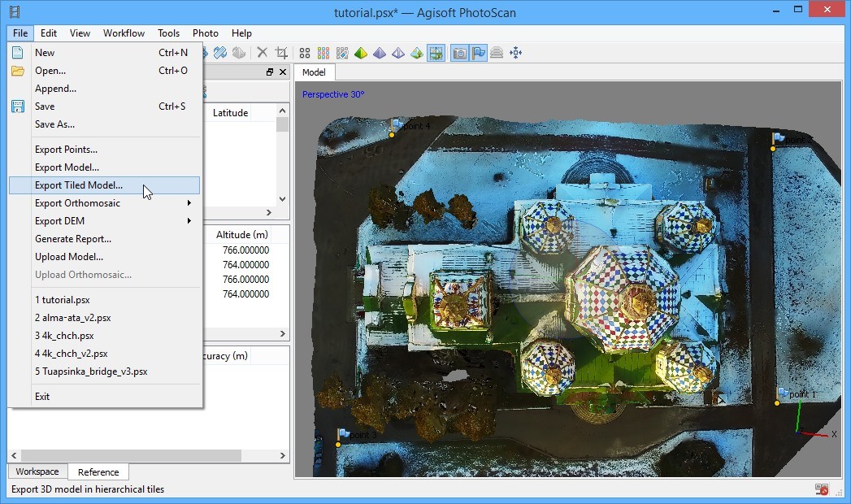Switch to the Reference tab
851x504 pixels.
click(x=98, y=472)
